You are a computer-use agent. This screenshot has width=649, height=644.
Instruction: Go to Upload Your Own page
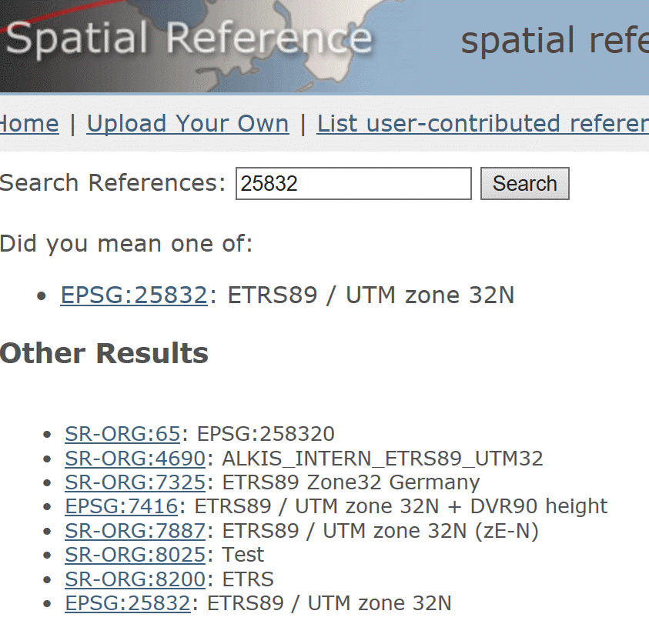tap(187, 124)
